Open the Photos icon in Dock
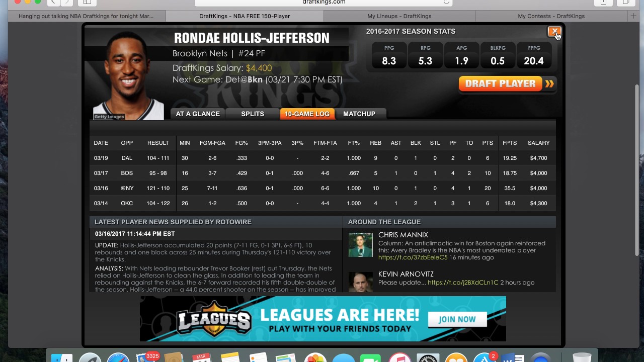 315,358
